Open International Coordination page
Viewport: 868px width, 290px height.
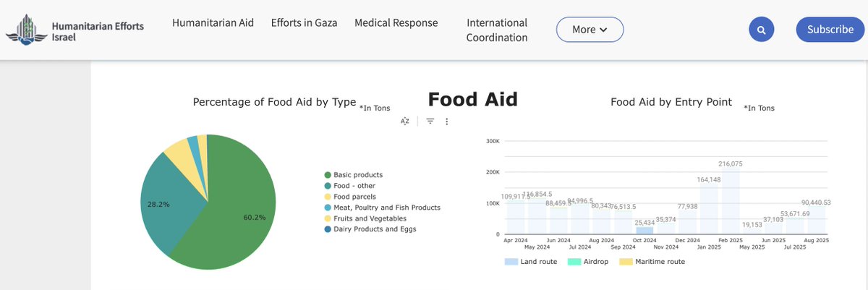[x=497, y=30]
